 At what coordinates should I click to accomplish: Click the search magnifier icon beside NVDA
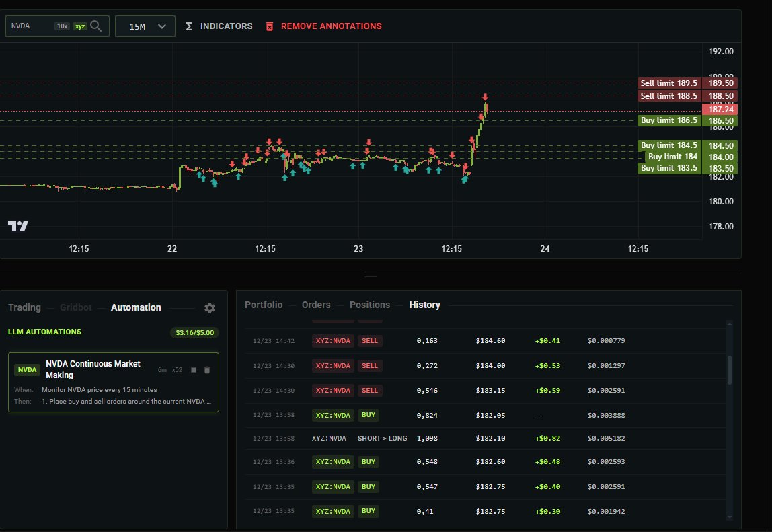(96, 26)
